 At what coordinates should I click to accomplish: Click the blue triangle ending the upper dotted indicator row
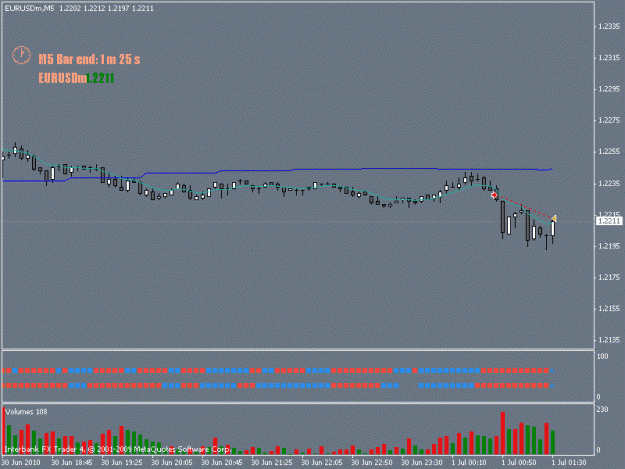coord(552,371)
